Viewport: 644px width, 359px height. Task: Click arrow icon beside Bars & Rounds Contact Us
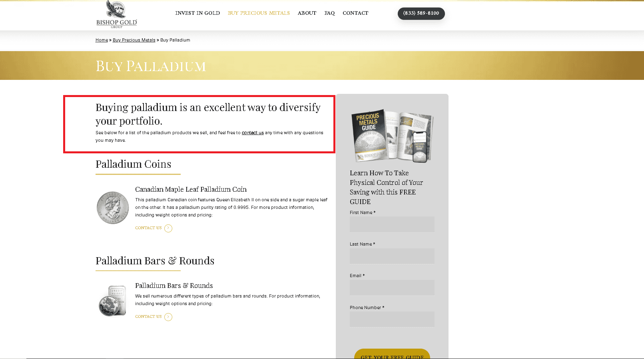[x=168, y=317]
